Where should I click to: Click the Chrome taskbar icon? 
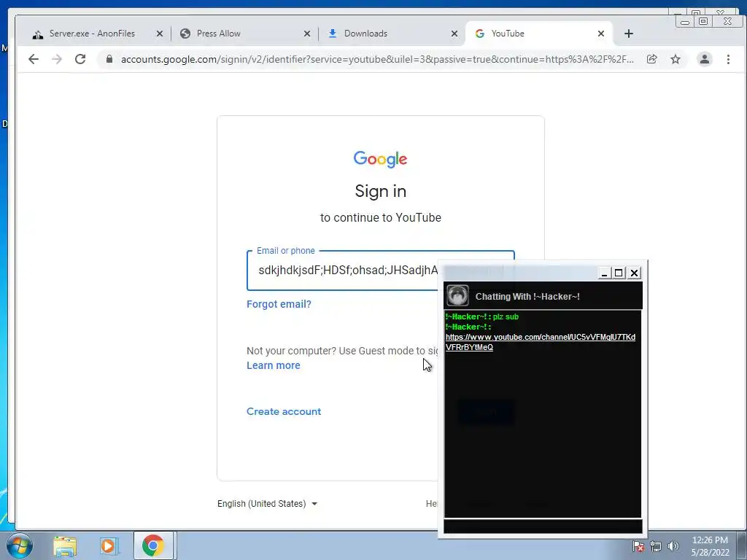click(x=152, y=545)
